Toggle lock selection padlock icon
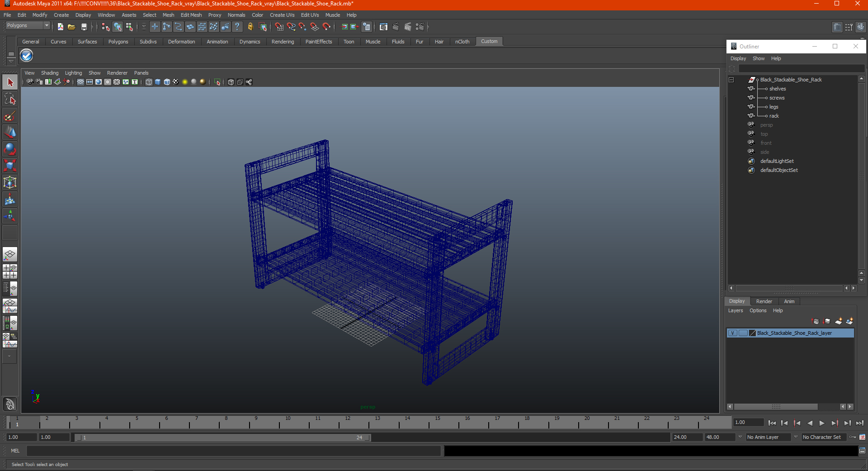Viewport: 868px width, 471px height. (x=250, y=27)
